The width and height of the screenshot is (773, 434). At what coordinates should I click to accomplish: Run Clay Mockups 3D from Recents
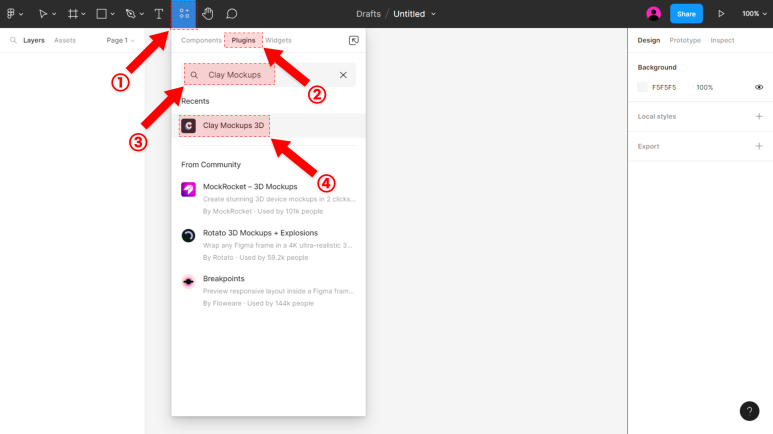click(x=269, y=126)
